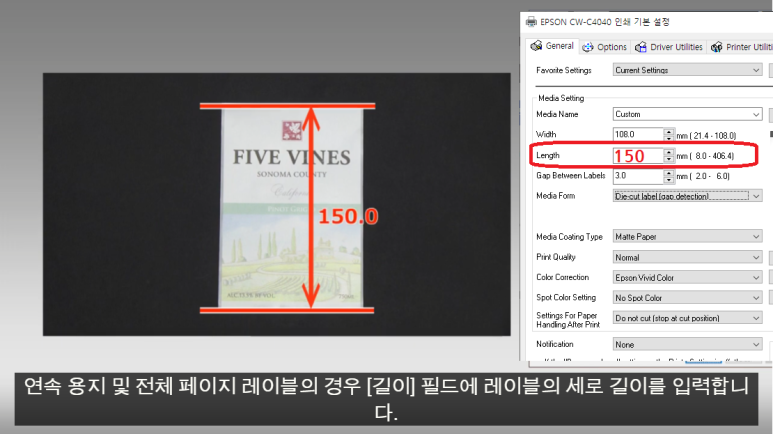Click the Media Setting group label
This screenshot has width=773, height=434.
(x=561, y=98)
